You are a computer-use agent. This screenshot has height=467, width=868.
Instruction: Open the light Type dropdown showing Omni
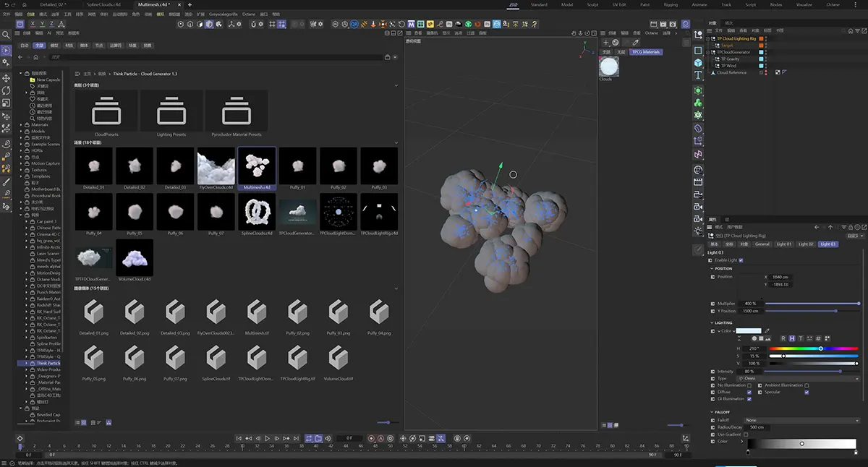click(x=801, y=377)
